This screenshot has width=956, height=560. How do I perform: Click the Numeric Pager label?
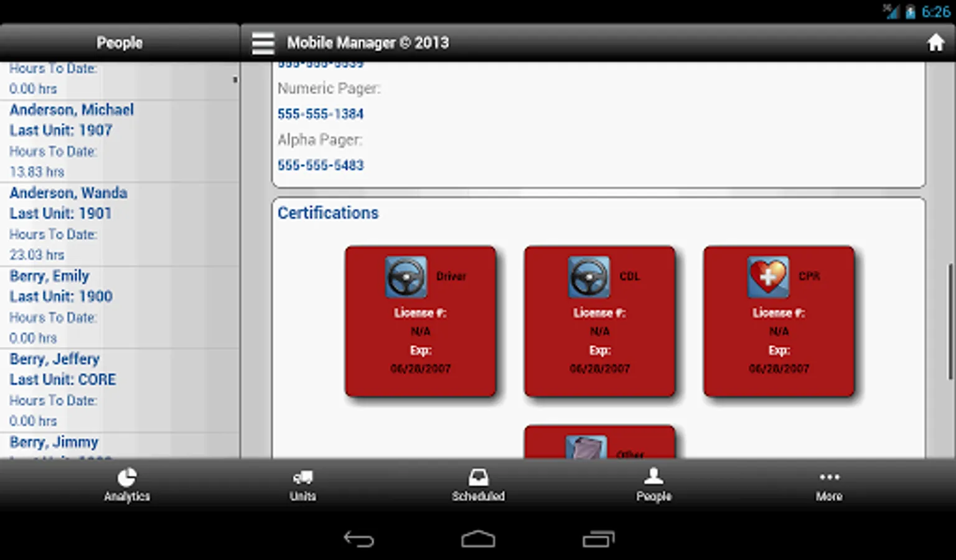pyautogui.click(x=329, y=89)
